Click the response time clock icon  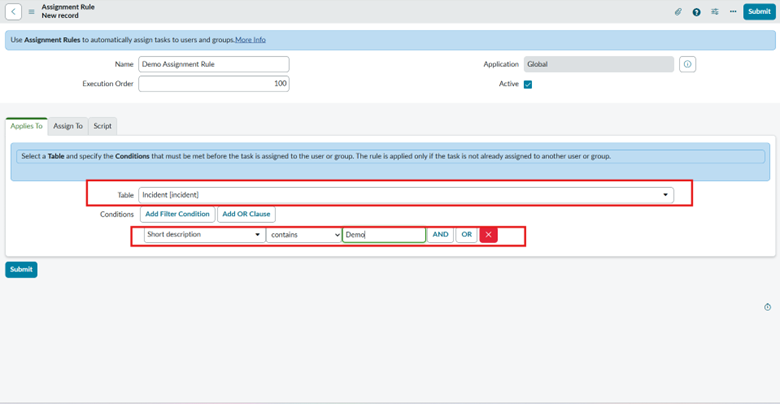point(767,307)
